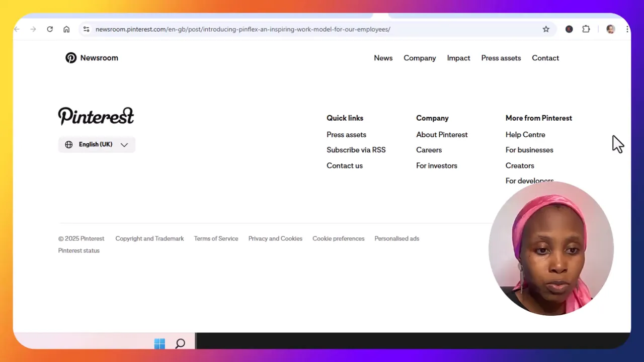Open Press assets under Quick links

coord(347,135)
